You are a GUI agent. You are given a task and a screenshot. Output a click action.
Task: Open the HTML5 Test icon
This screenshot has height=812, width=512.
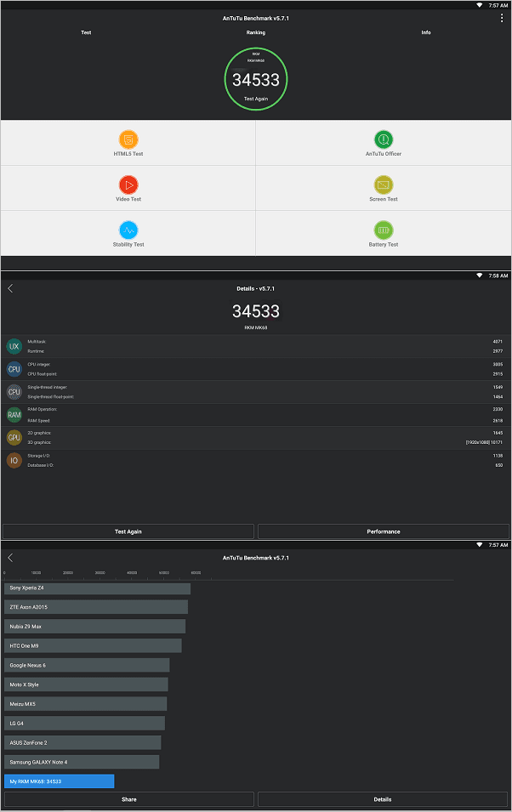point(128,139)
